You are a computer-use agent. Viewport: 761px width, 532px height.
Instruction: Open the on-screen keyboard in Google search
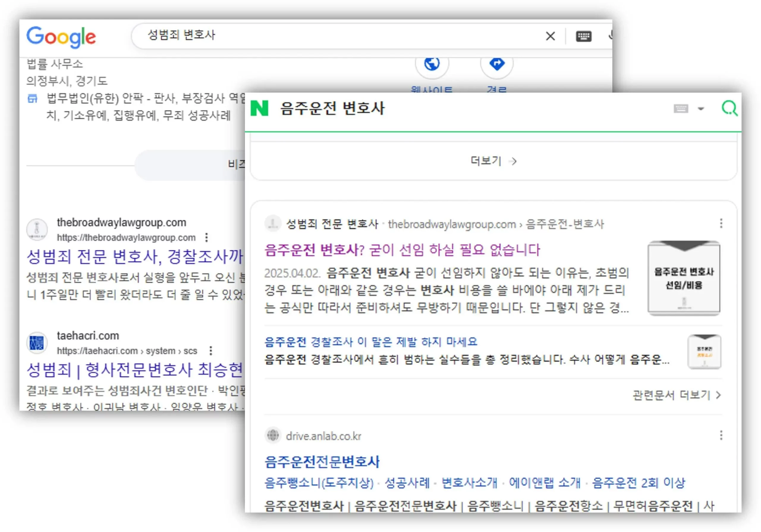(584, 36)
